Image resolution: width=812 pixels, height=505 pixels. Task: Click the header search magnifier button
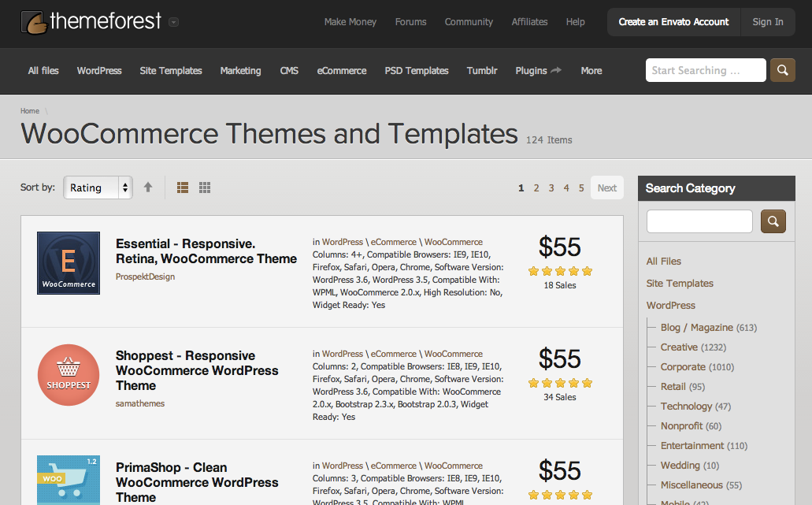pos(782,70)
